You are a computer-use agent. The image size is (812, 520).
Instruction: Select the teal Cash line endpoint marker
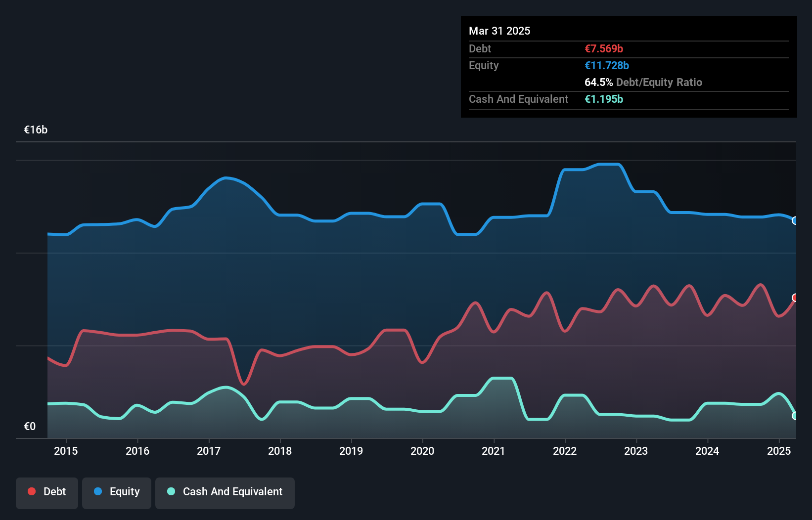(795, 416)
